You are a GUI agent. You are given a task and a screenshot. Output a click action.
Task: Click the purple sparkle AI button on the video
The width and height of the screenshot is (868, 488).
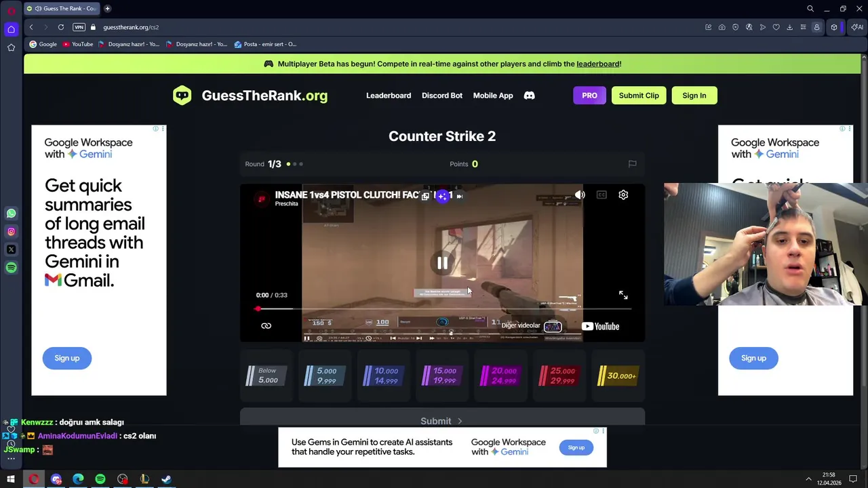click(x=442, y=196)
